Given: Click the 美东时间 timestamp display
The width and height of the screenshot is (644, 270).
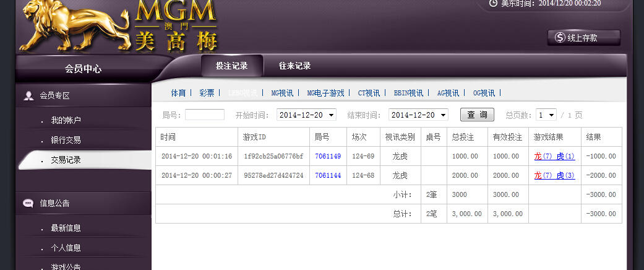Looking at the screenshot, I should point(551,3).
